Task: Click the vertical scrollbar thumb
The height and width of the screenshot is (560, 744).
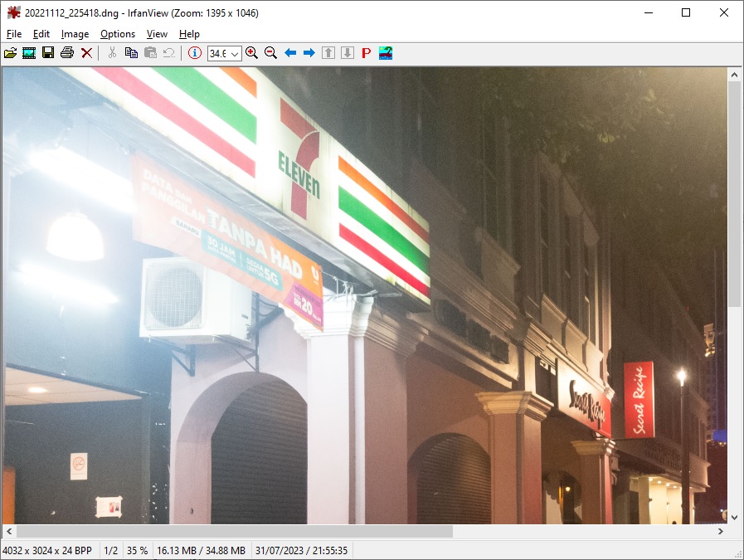Action: click(x=734, y=194)
